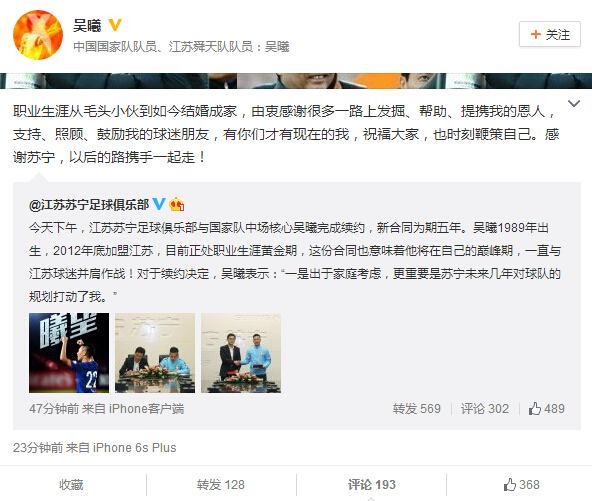Click 评论 302 on the quoted post
This screenshot has width=592, height=501.
[x=485, y=409]
